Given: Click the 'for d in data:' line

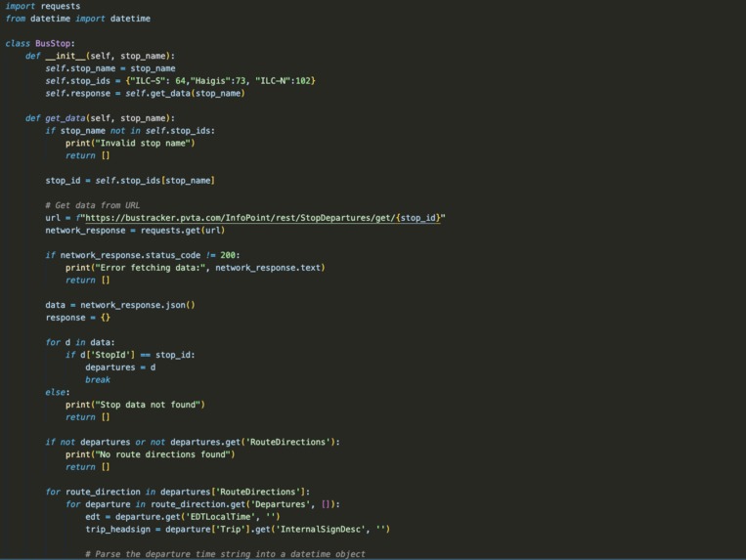Looking at the screenshot, I should click(80, 342).
